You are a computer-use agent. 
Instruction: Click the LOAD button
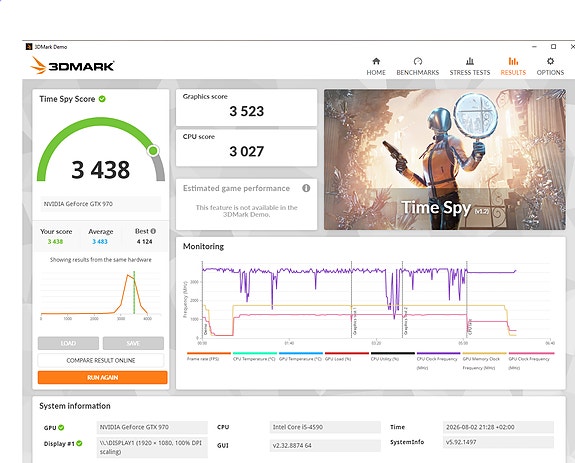point(68,343)
